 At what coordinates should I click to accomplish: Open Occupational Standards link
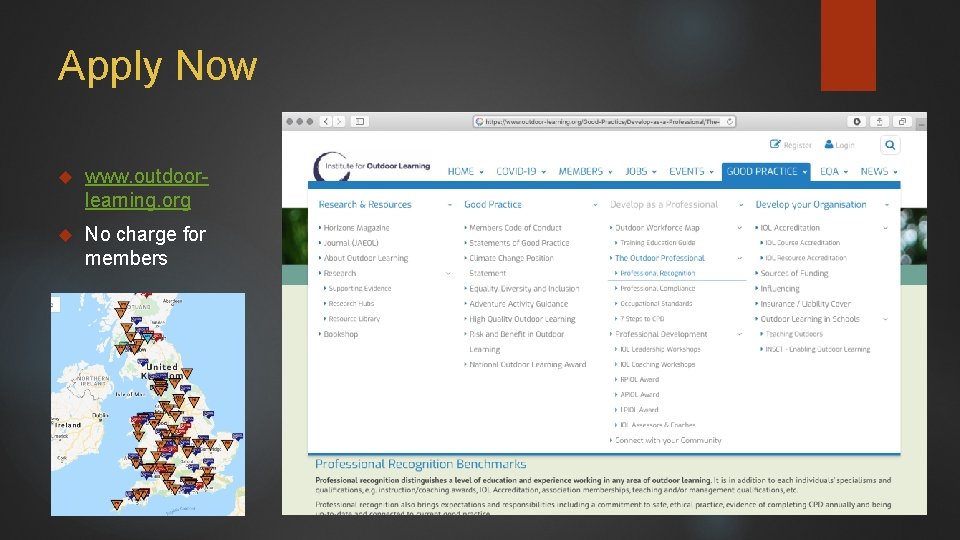click(656, 304)
